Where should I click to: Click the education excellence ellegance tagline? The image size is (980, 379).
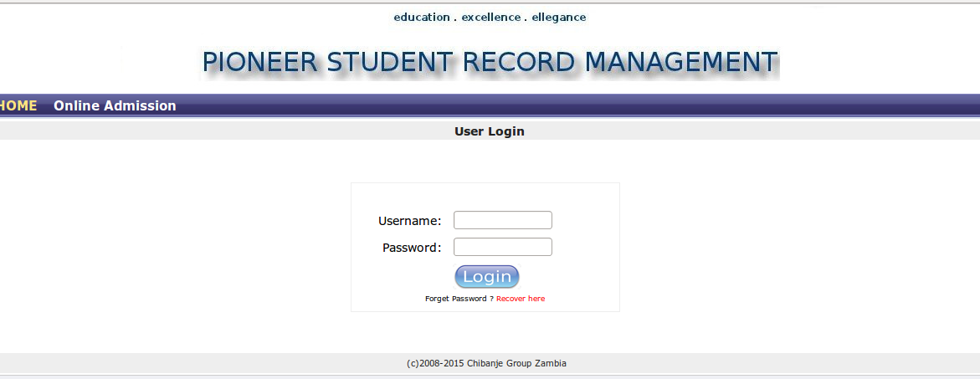(490, 18)
